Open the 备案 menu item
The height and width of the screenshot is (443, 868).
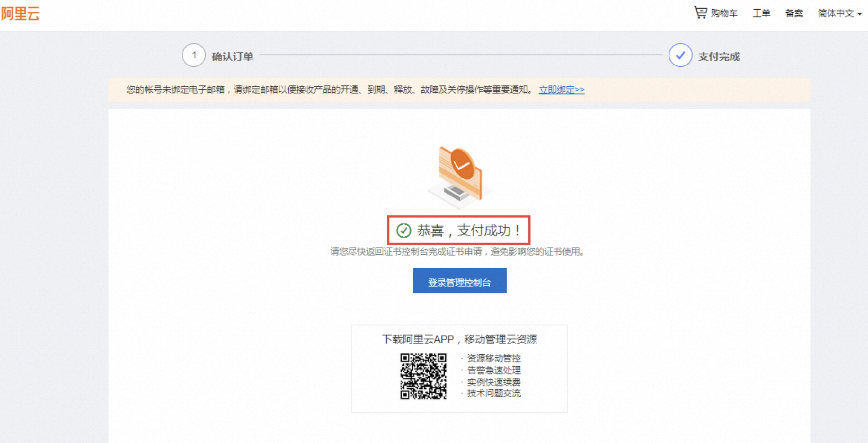point(794,13)
